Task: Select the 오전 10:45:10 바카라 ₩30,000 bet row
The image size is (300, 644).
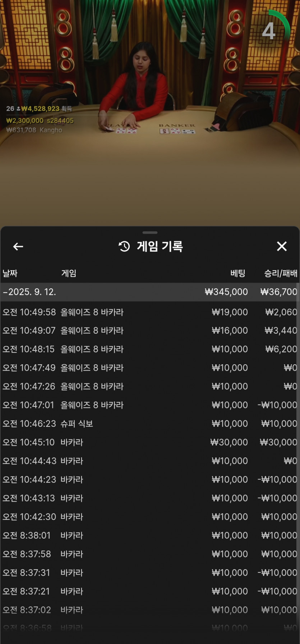Action: [x=150, y=442]
